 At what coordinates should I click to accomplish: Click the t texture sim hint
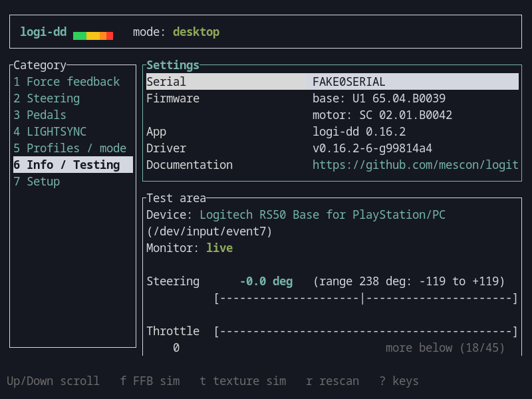coord(243,381)
